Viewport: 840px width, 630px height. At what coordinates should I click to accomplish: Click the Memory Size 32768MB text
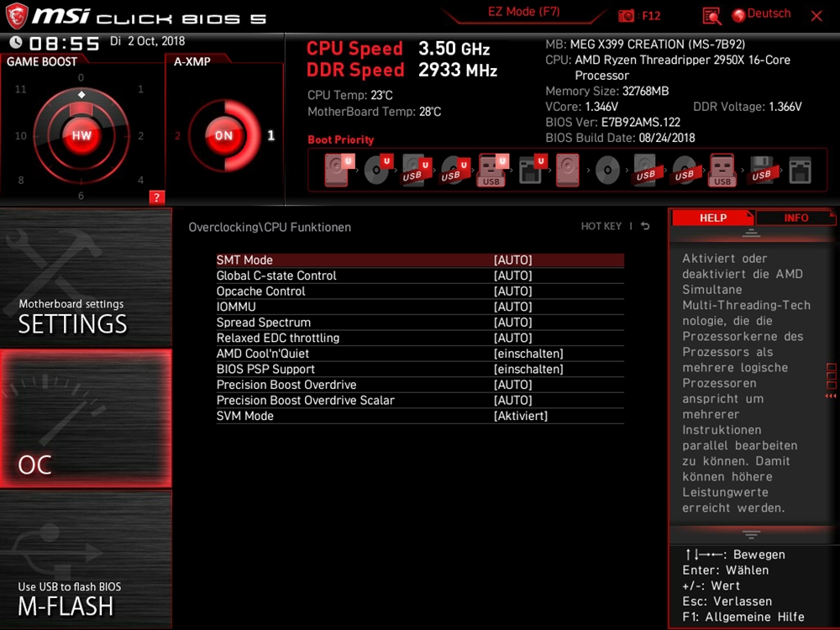tap(607, 91)
